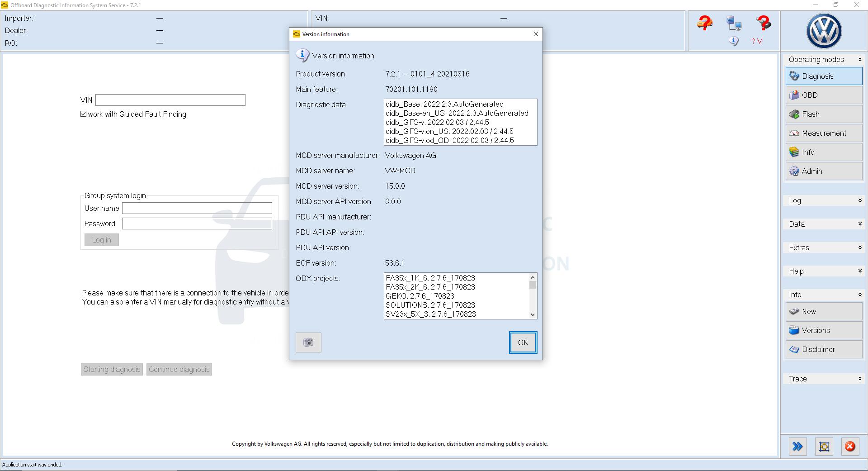This screenshot has width=868, height=471.
Task: Select FA35x_1K_6 in ODX projects list
Action: coord(430,278)
